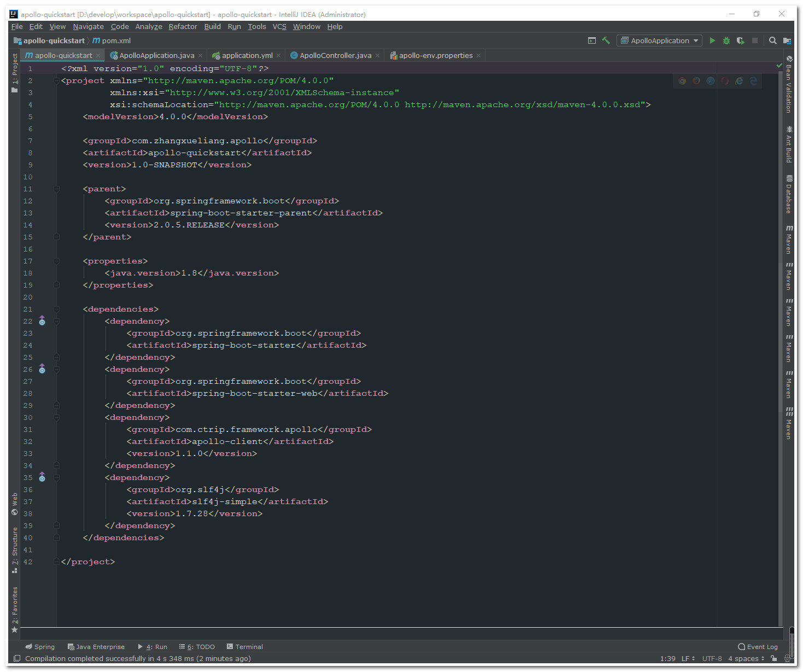The width and height of the screenshot is (803, 672).
Task: Open the Refactor menu
Action: point(183,26)
